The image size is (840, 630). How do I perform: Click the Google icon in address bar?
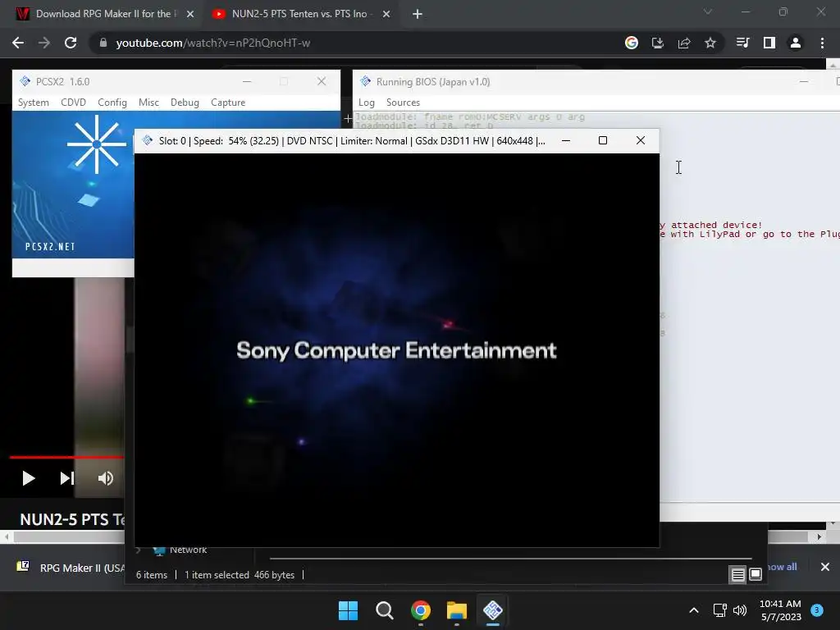coord(632,43)
